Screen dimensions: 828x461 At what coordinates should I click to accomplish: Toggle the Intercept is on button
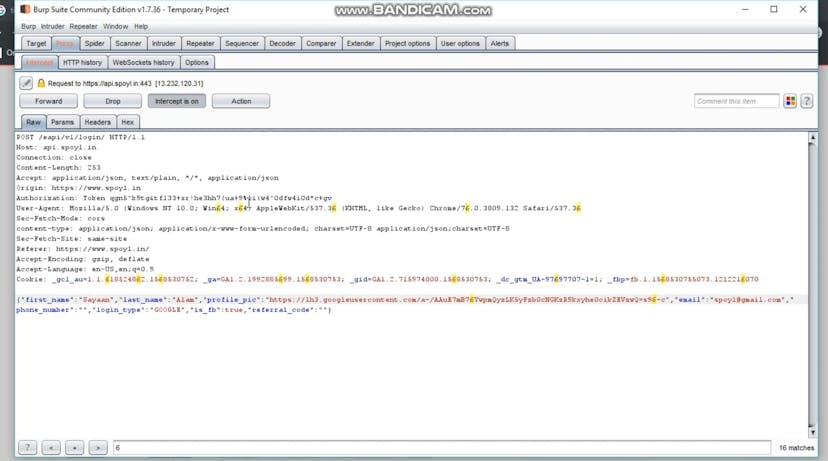177,101
